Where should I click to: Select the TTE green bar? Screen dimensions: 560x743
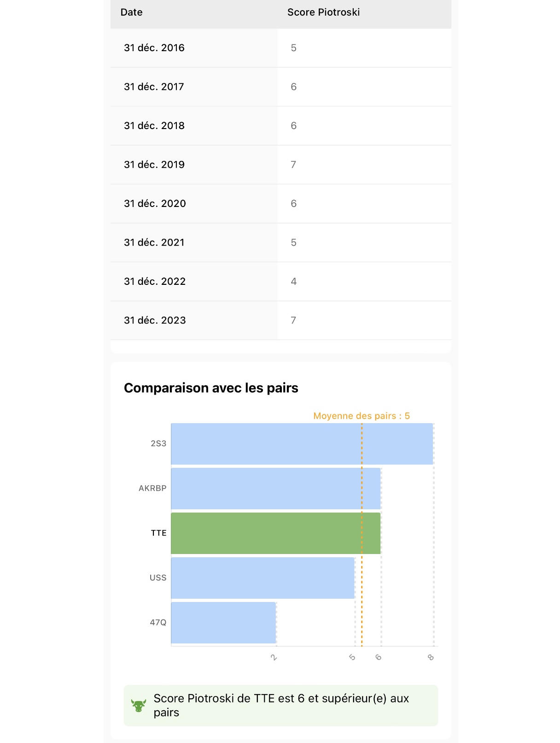point(276,533)
